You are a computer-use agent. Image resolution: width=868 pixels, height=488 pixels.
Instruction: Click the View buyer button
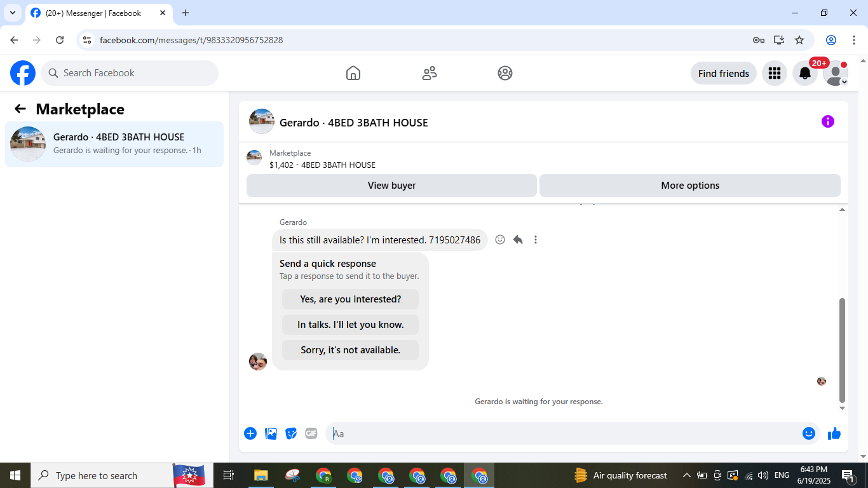pos(391,186)
